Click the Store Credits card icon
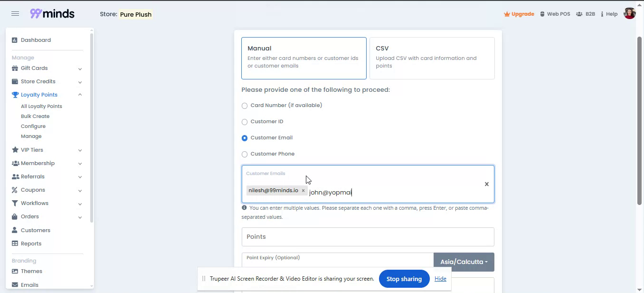The height and width of the screenshot is (293, 644). tap(15, 81)
